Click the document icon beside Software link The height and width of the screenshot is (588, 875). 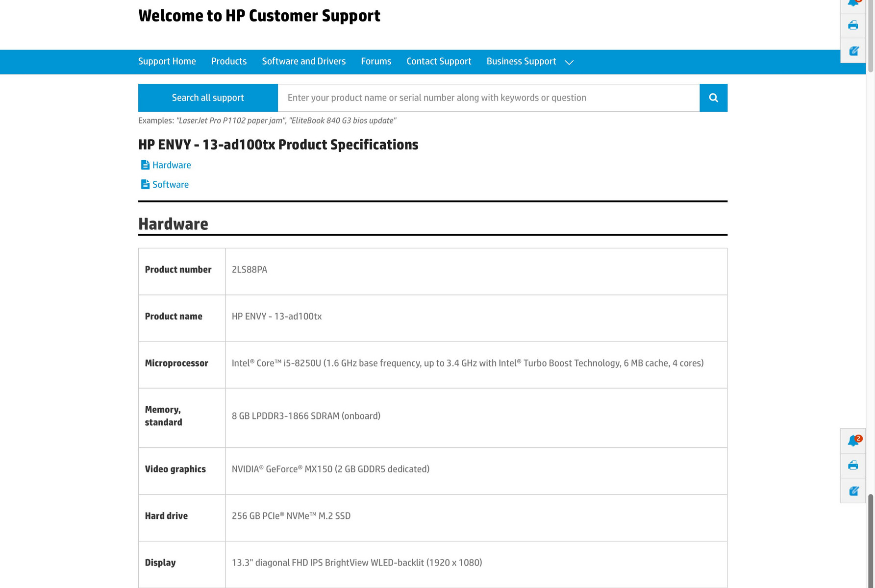[x=145, y=185]
